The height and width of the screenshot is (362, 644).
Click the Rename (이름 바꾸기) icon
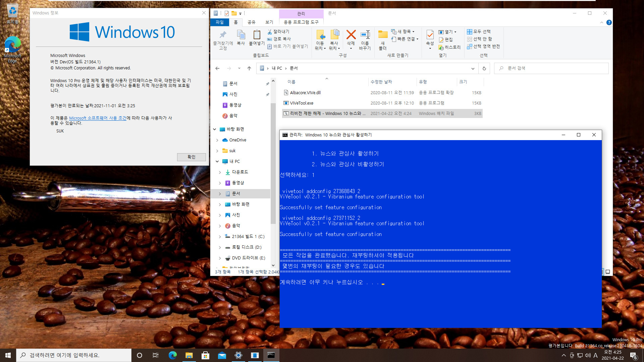coord(365,35)
